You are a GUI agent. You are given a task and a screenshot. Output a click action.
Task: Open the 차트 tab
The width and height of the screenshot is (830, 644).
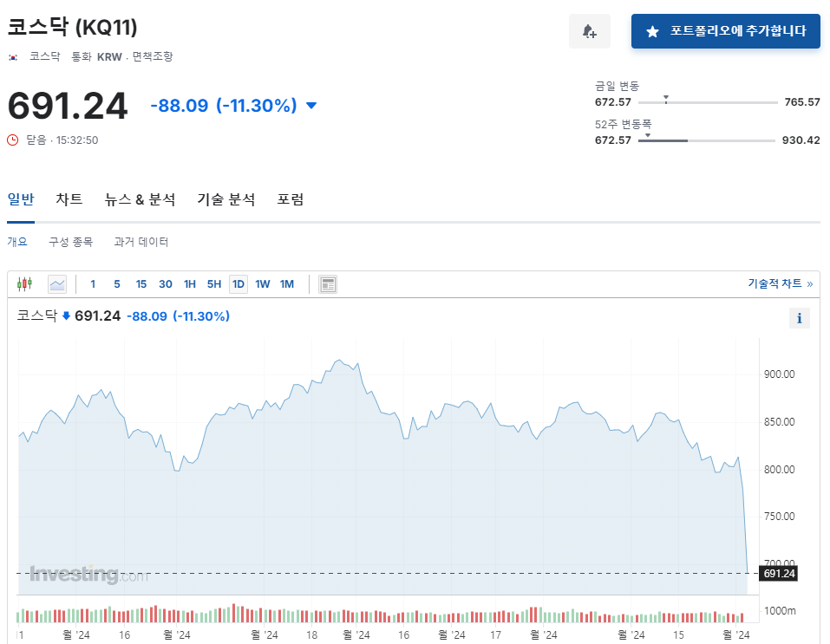coord(69,199)
